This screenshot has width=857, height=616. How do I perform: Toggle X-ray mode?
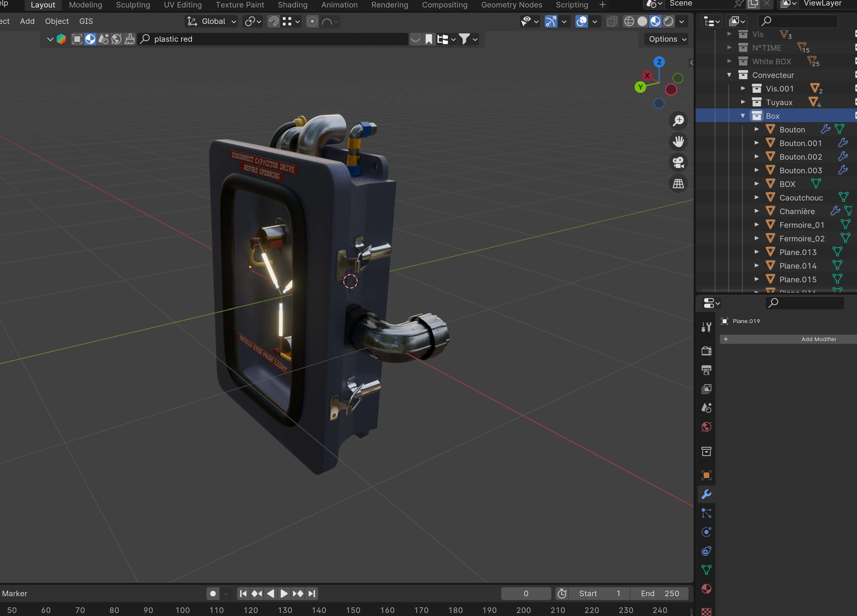[612, 21]
